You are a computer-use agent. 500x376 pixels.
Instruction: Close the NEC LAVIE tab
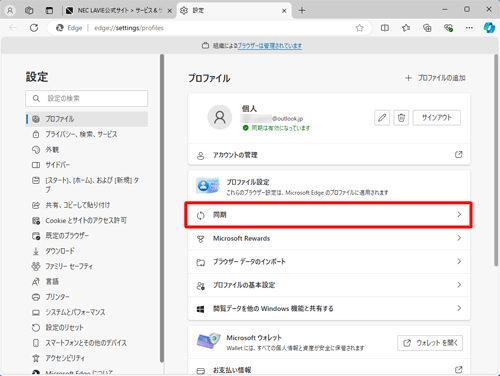(170, 11)
